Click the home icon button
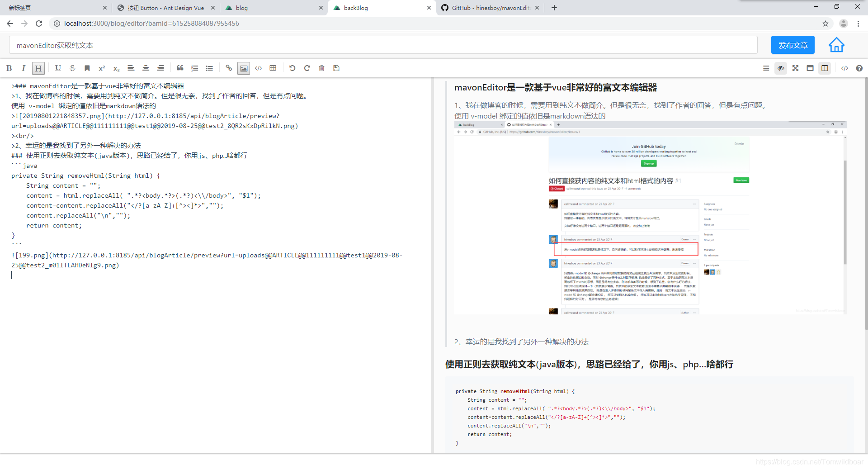Viewport: 868px width, 470px height. [837, 45]
